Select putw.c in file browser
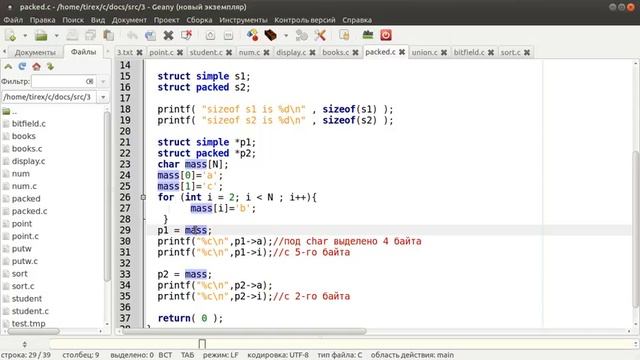 pyautogui.click(x=24, y=261)
